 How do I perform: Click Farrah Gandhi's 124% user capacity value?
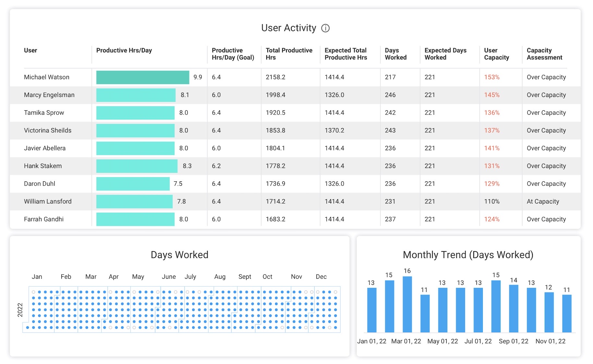(491, 219)
